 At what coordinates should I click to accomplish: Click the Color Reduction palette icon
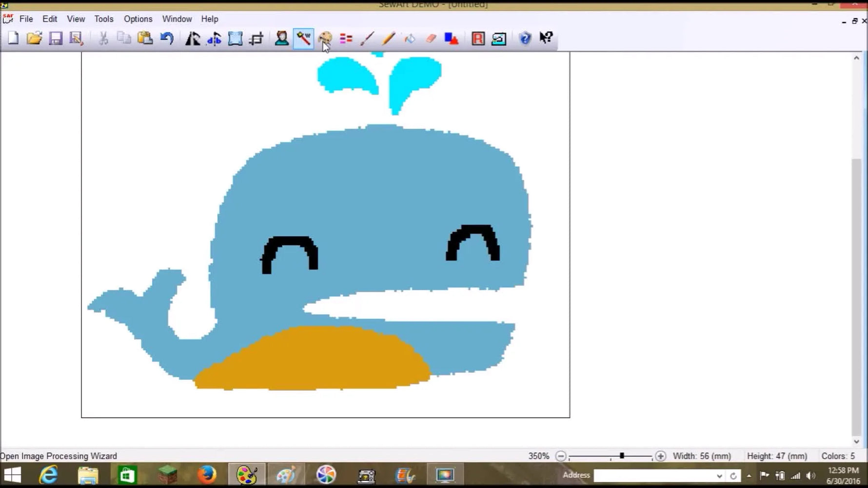pyautogui.click(x=325, y=38)
